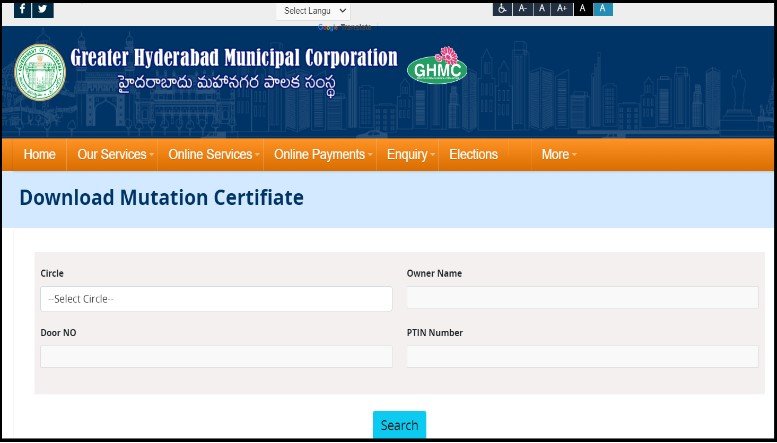Image resolution: width=777 pixels, height=443 pixels.
Task: Focus the PTIN Number input field
Action: click(x=582, y=357)
